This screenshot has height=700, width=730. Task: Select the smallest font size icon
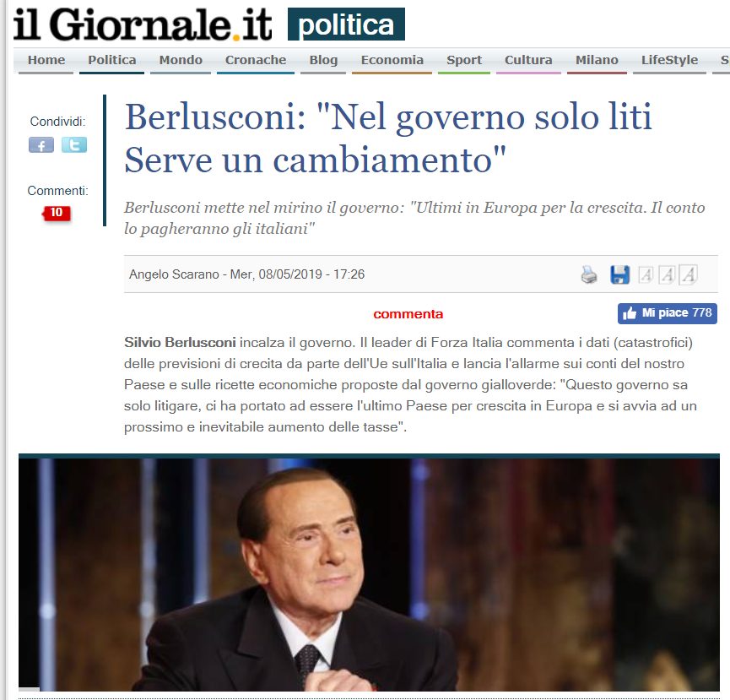(x=646, y=274)
